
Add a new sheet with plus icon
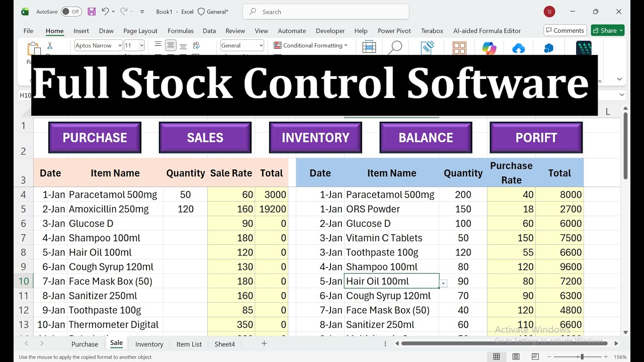click(264, 343)
